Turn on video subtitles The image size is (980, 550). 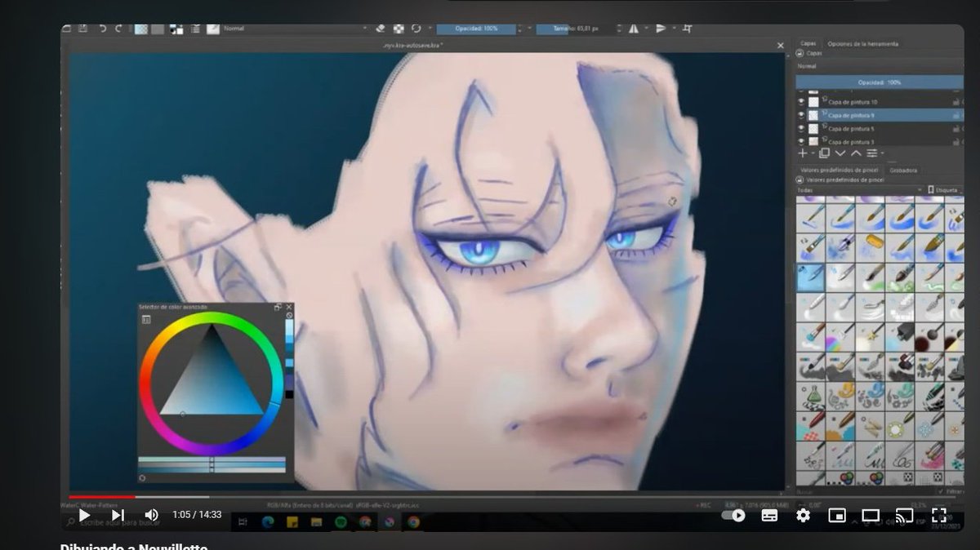[769, 515]
